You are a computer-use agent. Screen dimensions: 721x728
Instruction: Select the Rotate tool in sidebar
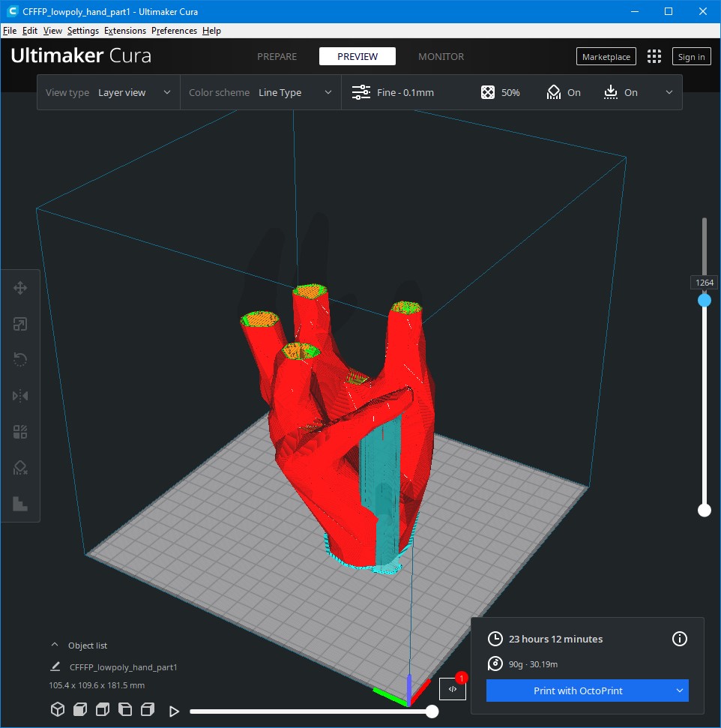tap(20, 360)
